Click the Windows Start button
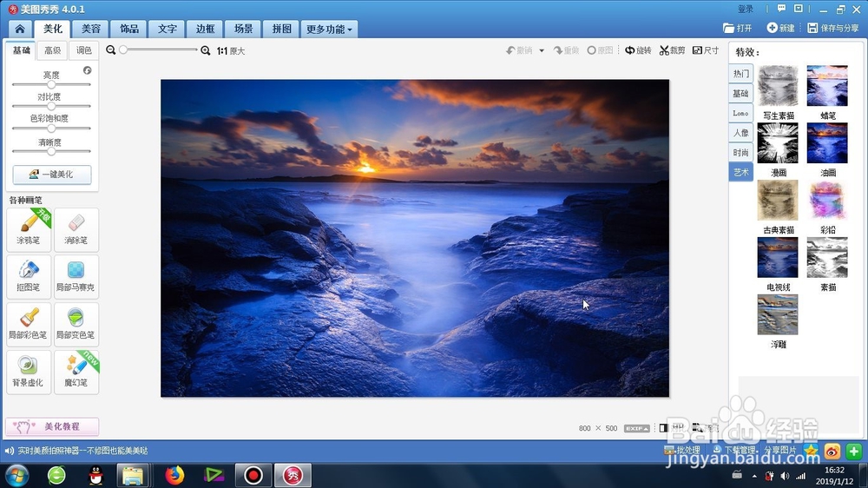Image resolution: width=868 pixels, height=488 pixels. (x=16, y=476)
